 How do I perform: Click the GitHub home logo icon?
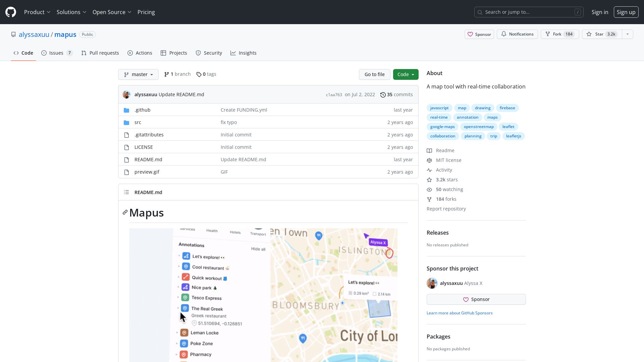pos(10,12)
